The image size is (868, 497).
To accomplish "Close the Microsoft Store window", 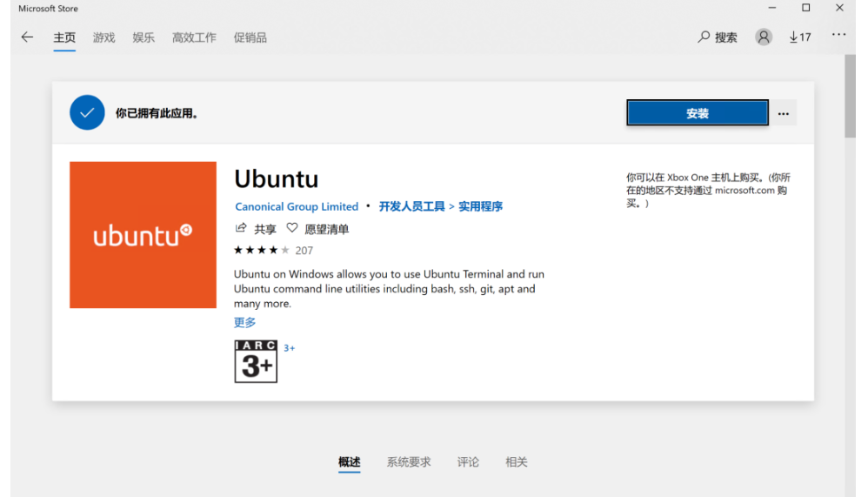I will pos(840,8).
